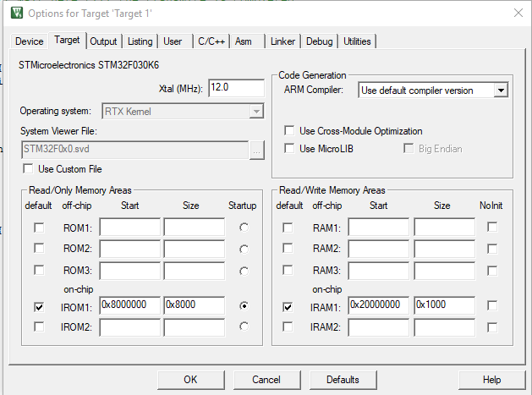Confirm settings with OK button
This screenshot has height=395, width=532.
(x=190, y=380)
